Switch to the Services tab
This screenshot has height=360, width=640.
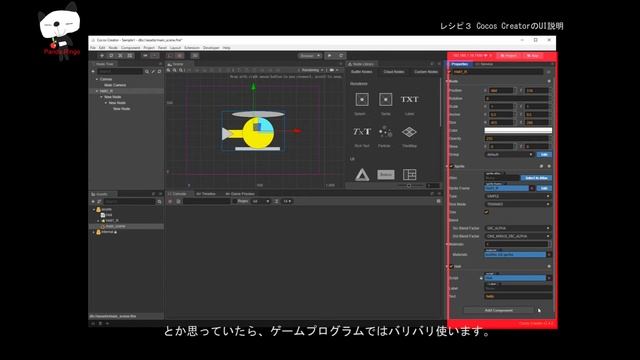(x=484, y=64)
